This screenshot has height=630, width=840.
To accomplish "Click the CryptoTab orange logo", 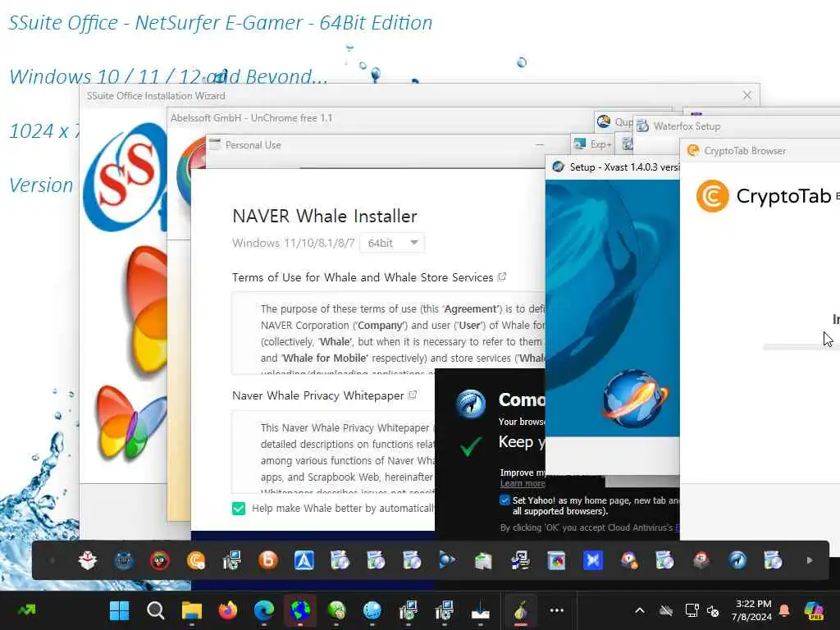I will point(712,196).
